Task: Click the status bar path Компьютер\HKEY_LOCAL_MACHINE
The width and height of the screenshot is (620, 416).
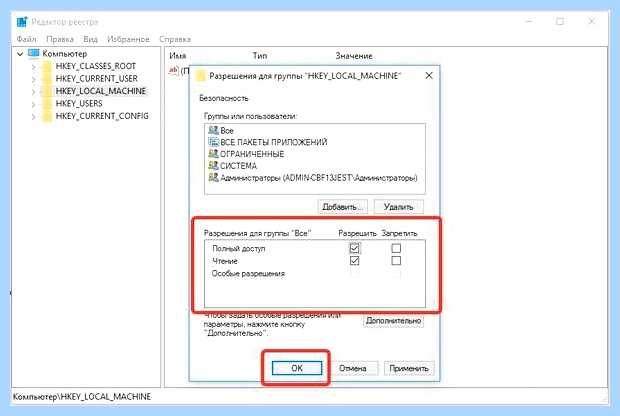Action: (x=82, y=396)
